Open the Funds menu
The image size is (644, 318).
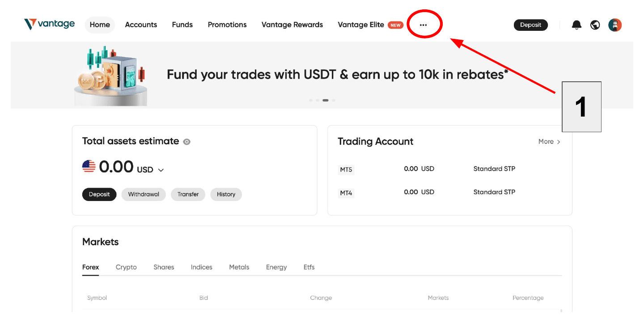tap(182, 25)
